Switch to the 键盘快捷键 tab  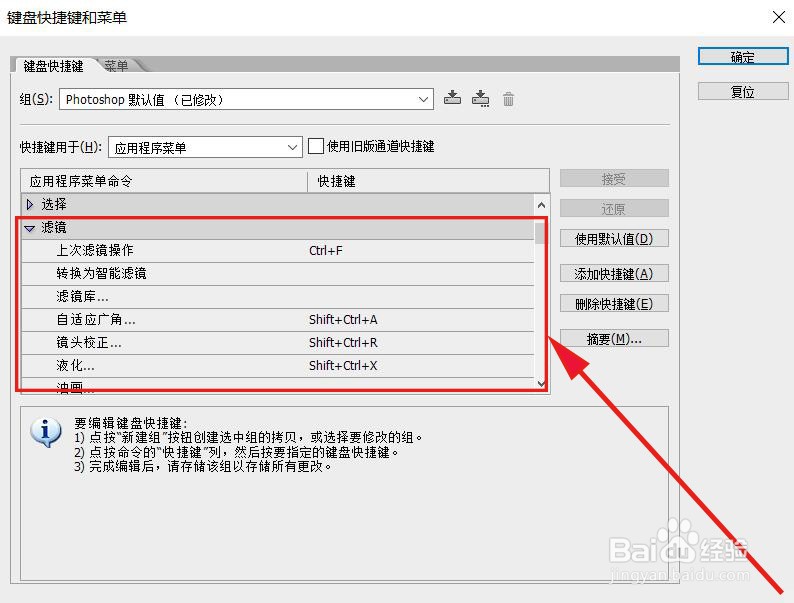point(53,66)
